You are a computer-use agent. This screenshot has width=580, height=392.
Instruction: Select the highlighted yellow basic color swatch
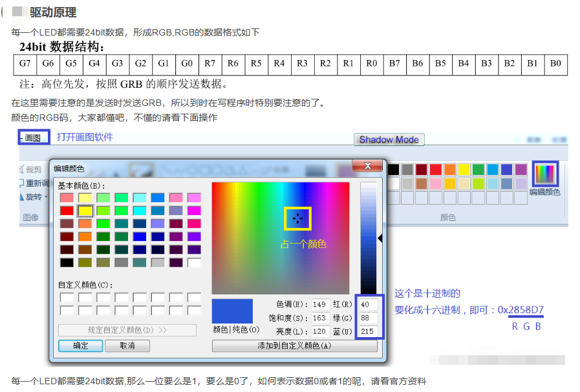85,209
